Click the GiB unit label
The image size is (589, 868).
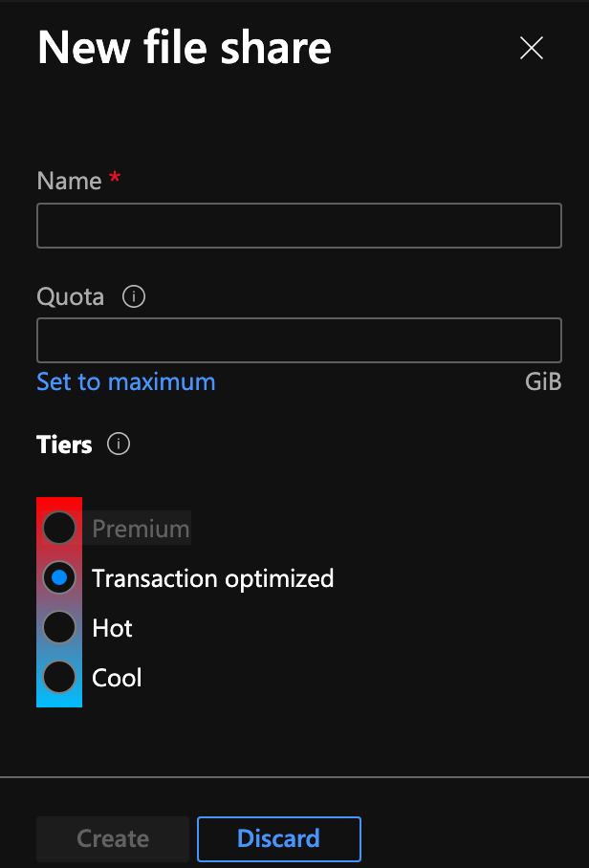[x=543, y=382]
